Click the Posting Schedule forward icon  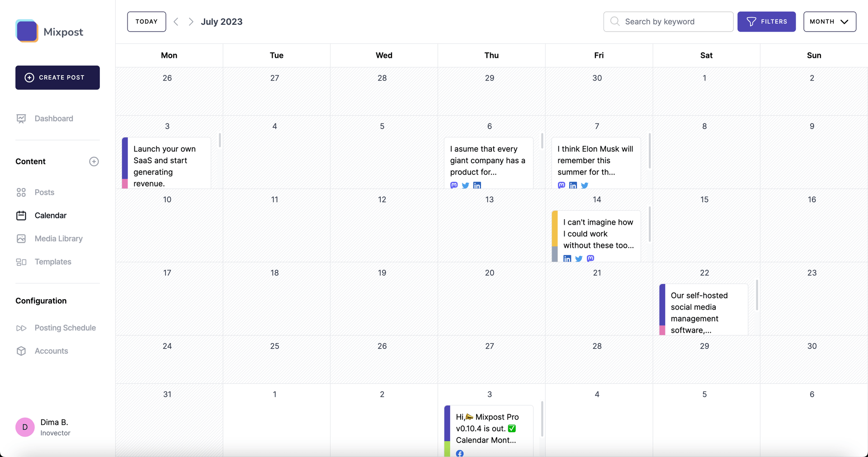(21, 328)
